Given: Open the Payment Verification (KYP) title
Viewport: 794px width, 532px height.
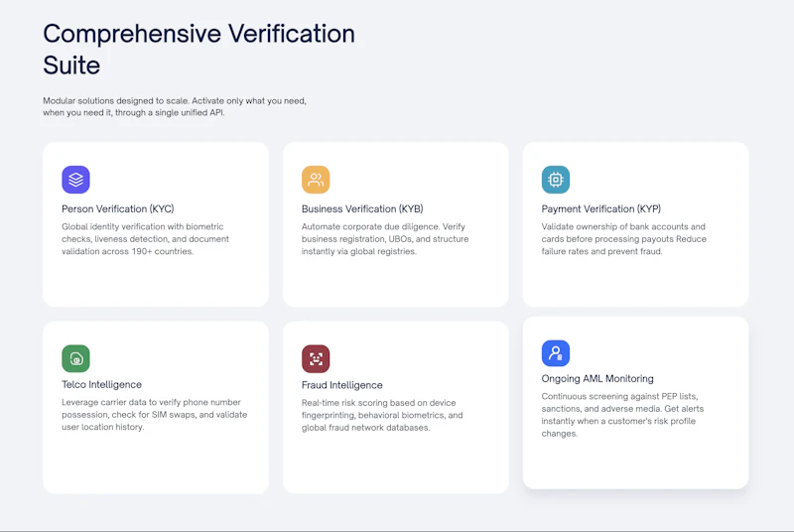Looking at the screenshot, I should tap(601, 208).
